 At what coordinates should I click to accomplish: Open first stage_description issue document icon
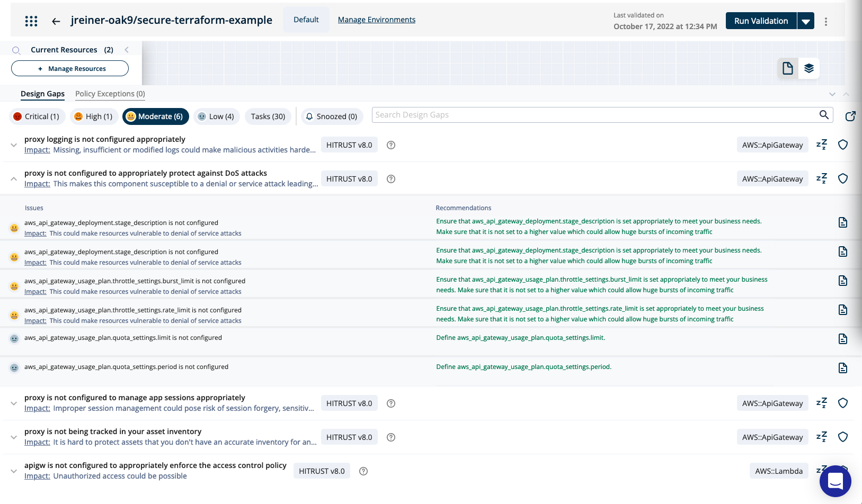[x=843, y=222]
